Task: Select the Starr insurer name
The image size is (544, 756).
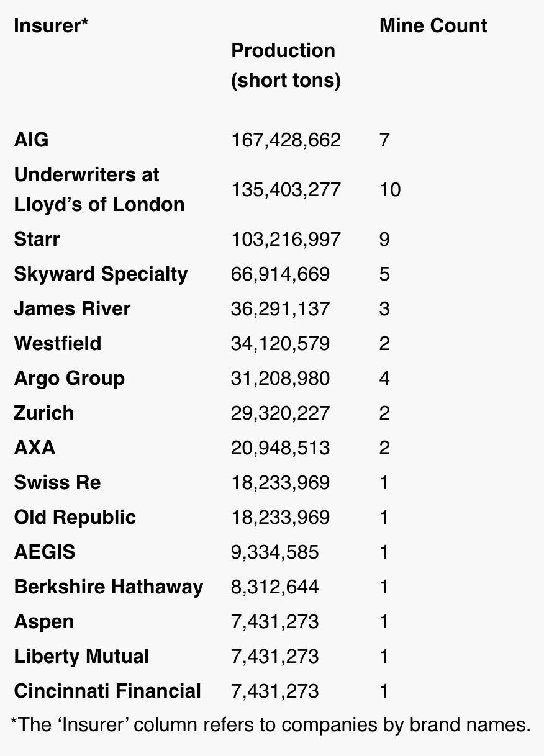Action: point(37,239)
